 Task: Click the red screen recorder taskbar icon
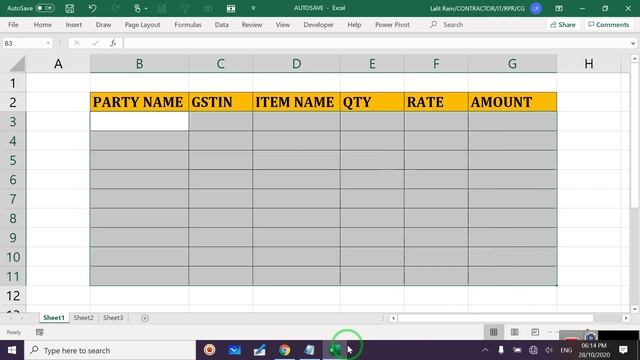pyautogui.click(x=209, y=350)
